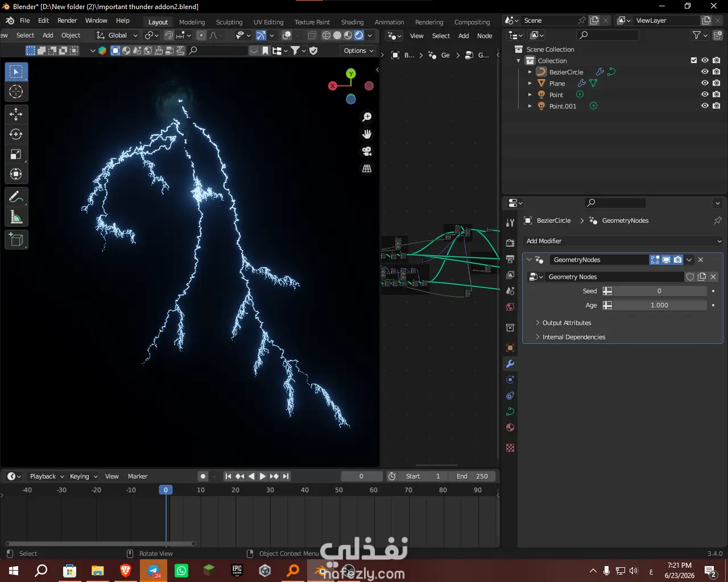Expand the Plane outliner row
This screenshot has width=728, height=582.
tap(530, 84)
